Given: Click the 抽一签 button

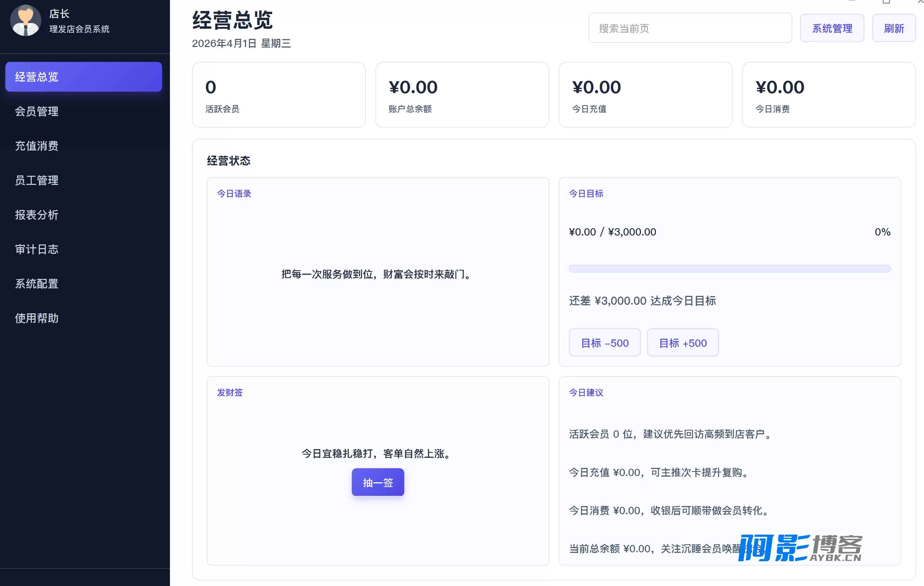Looking at the screenshot, I should [x=378, y=482].
